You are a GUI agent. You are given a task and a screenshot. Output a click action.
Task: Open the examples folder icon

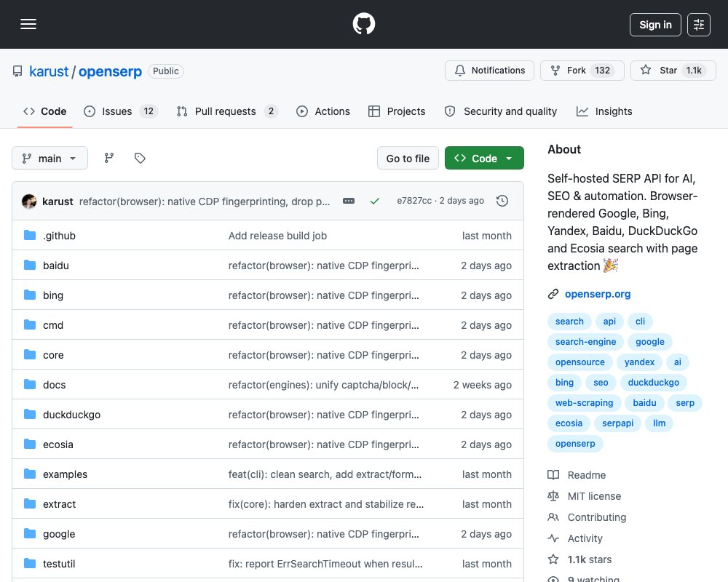[x=30, y=474]
